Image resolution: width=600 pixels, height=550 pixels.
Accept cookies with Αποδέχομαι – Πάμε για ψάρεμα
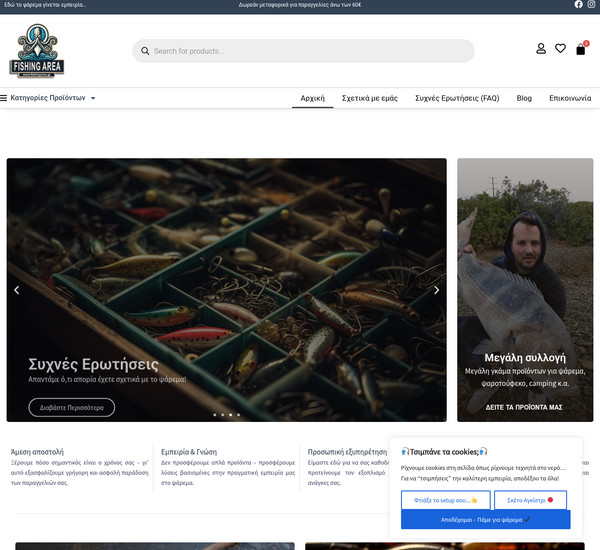[x=486, y=520]
